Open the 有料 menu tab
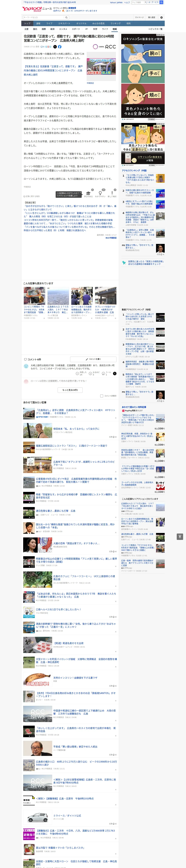Screen dimensions: 186x868 pyautogui.click(x=129, y=24)
